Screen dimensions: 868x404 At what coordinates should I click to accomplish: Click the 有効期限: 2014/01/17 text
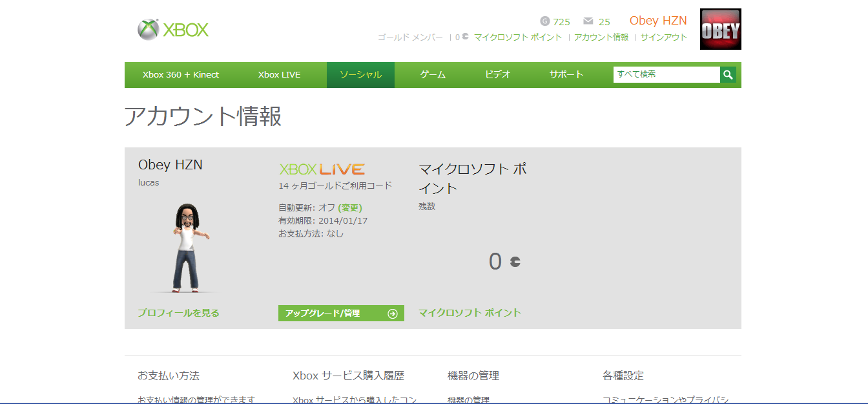[323, 221]
